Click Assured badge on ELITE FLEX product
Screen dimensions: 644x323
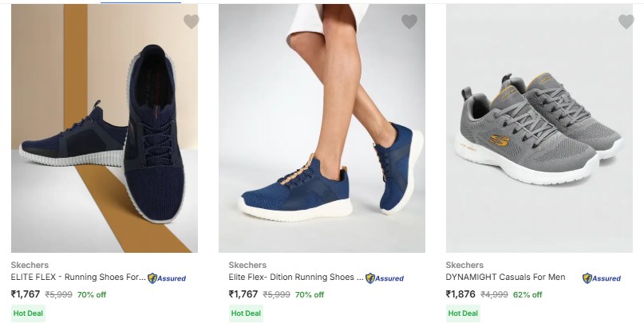pos(167,278)
